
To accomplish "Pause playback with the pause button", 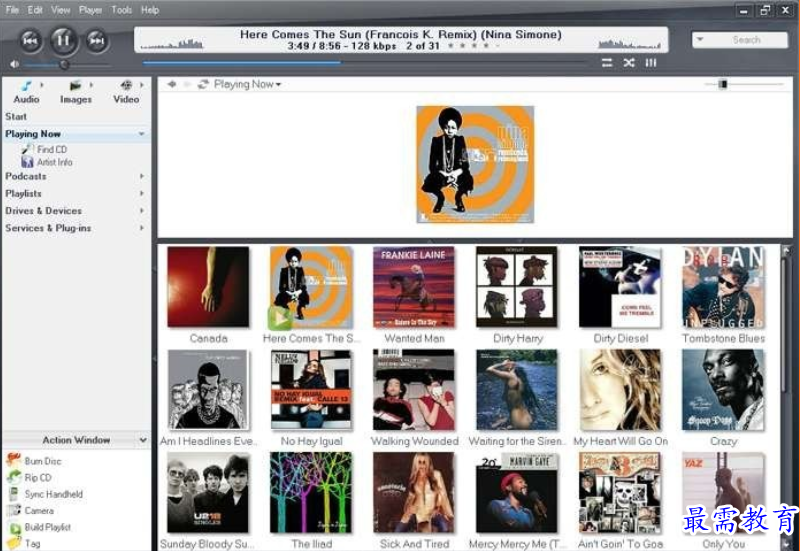I will pyautogui.click(x=63, y=40).
